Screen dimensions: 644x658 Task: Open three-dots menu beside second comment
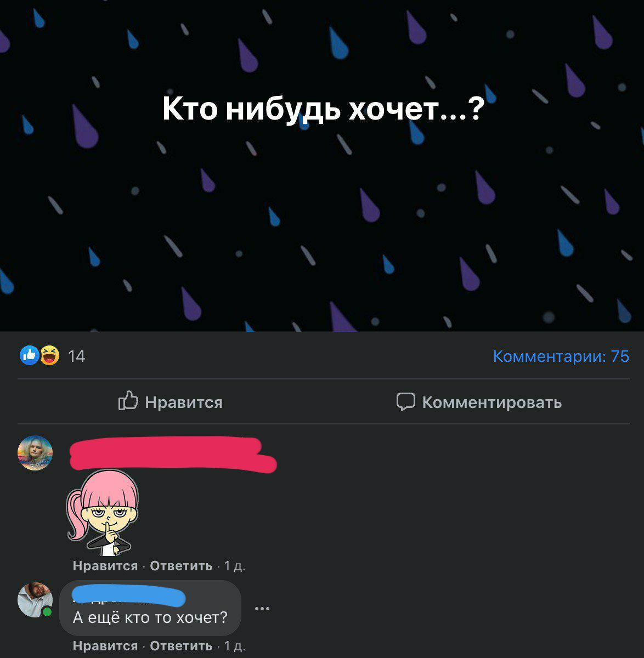(x=262, y=609)
